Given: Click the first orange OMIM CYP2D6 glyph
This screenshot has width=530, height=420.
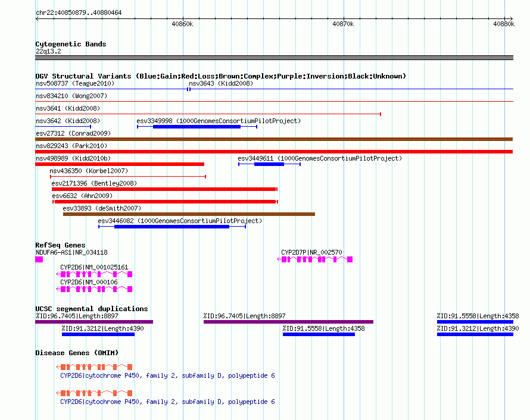Looking at the screenshot, I should pos(94,366).
